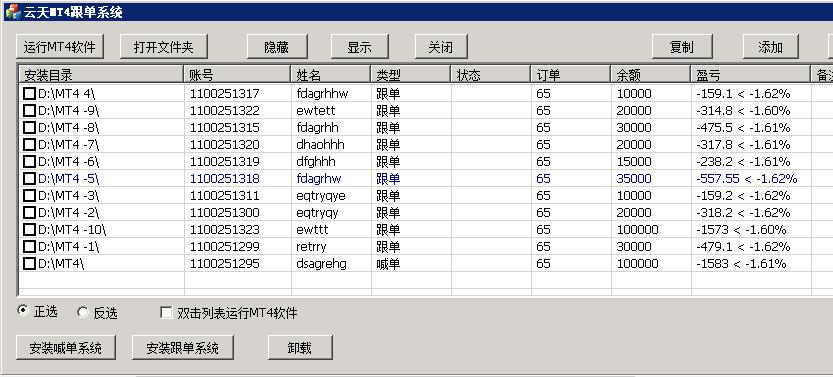Image resolution: width=833 pixels, height=377 pixels.
Task: Check the box for D:\MT4 -2\
Action: [30, 213]
